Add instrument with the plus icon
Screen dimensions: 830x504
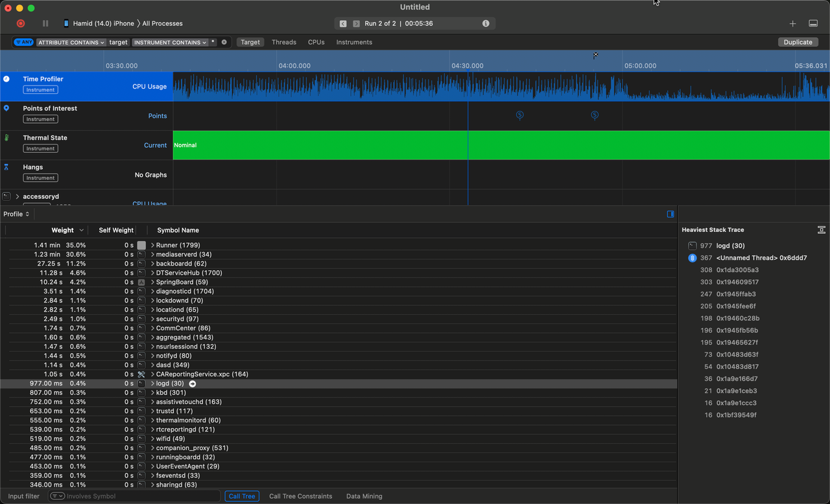click(792, 23)
